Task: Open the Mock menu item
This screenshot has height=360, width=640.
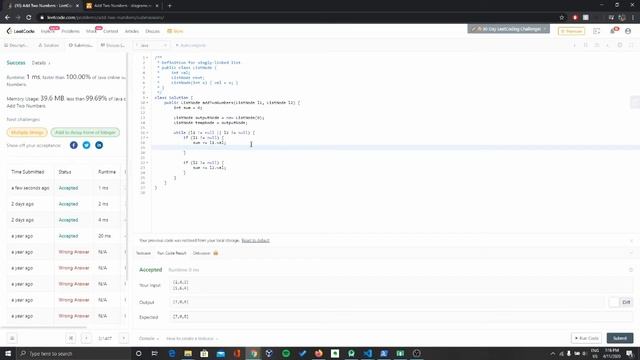Action: [x=91, y=31]
